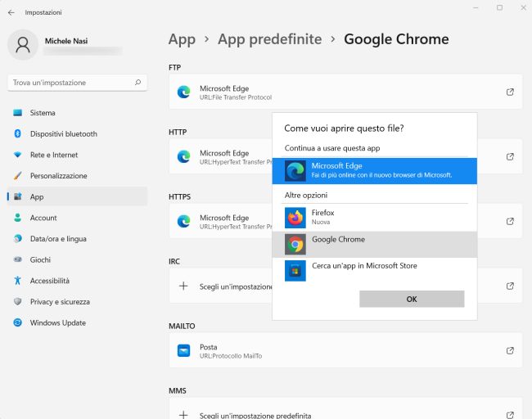Open Accessibilità settings section
Viewport: 532px width, 419px height.
pos(78,281)
